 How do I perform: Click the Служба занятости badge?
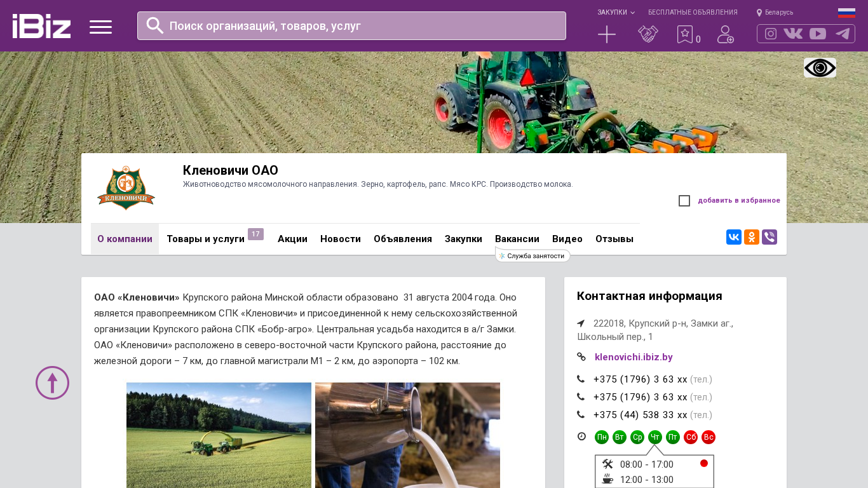click(532, 255)
